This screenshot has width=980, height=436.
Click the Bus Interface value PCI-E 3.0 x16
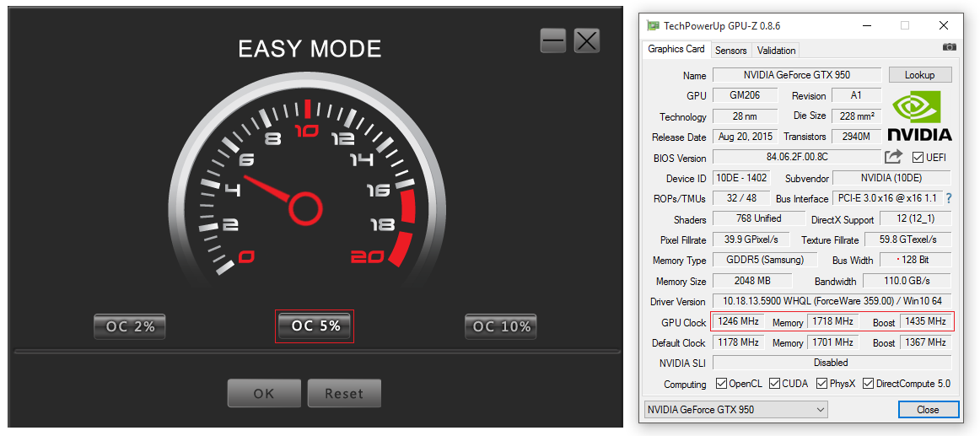[x=887, y=198]
